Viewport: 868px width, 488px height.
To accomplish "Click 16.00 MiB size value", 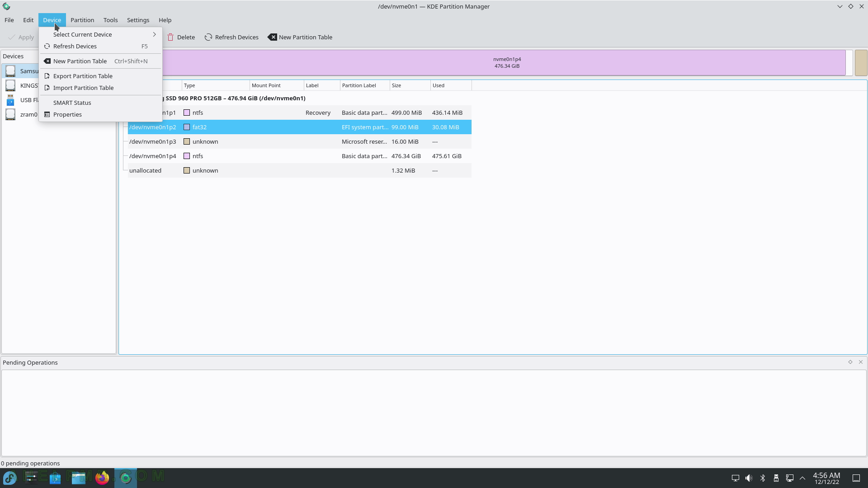I will pos(405,141).
